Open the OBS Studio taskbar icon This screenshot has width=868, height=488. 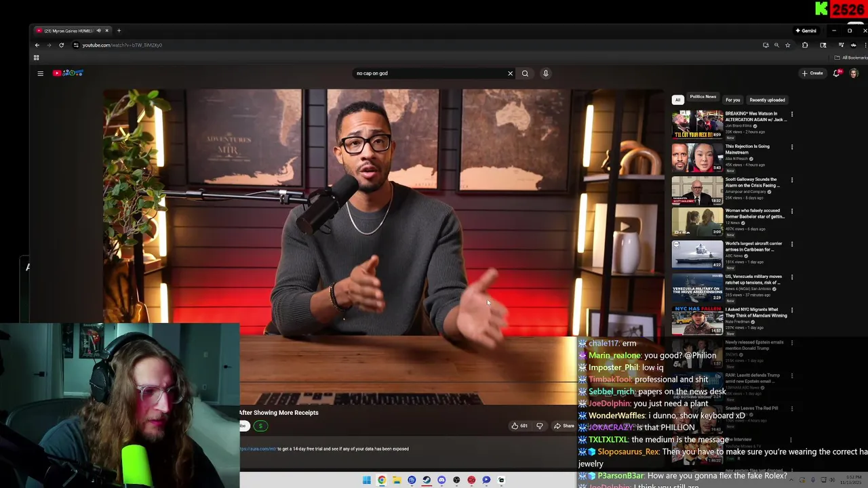(x=456, y=480)
